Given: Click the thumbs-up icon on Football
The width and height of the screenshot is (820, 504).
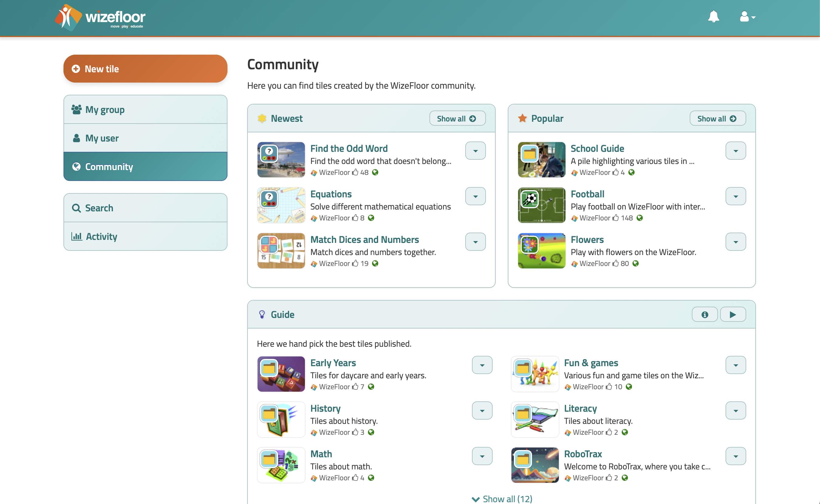Looking at the screenshot, I should coord(615,218).
